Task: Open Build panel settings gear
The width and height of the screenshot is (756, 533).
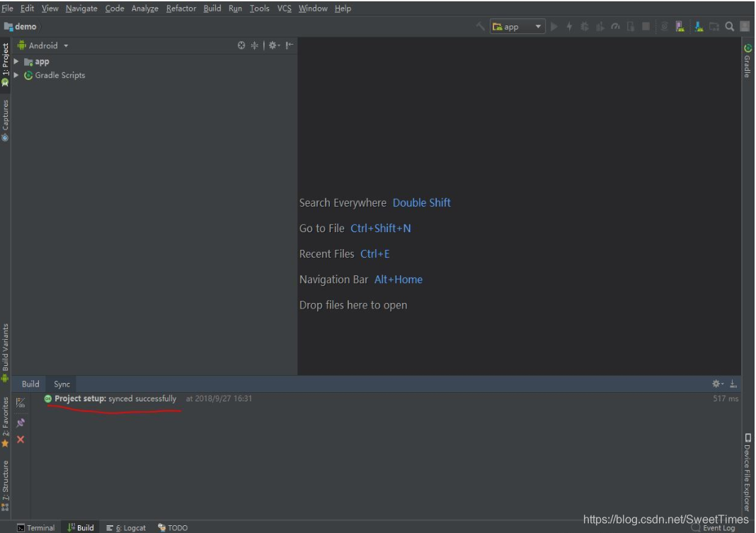Action: coord(718,384)
